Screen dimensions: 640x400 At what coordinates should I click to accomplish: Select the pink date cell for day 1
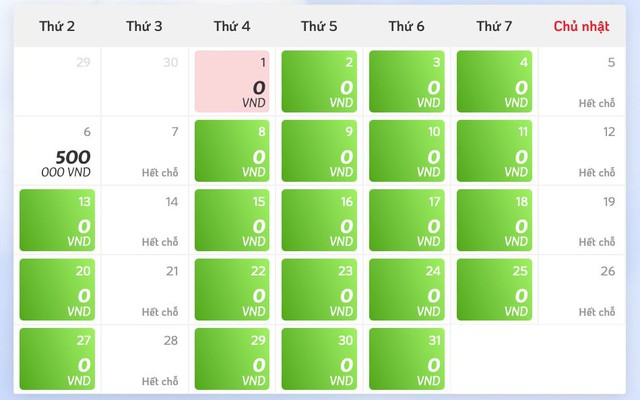(232, 81)
